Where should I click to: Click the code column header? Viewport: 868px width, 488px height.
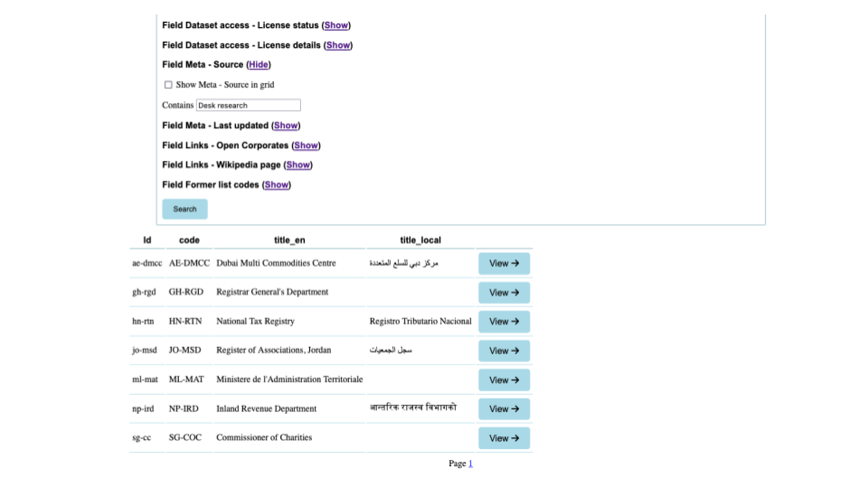click(x=189, y=240)
